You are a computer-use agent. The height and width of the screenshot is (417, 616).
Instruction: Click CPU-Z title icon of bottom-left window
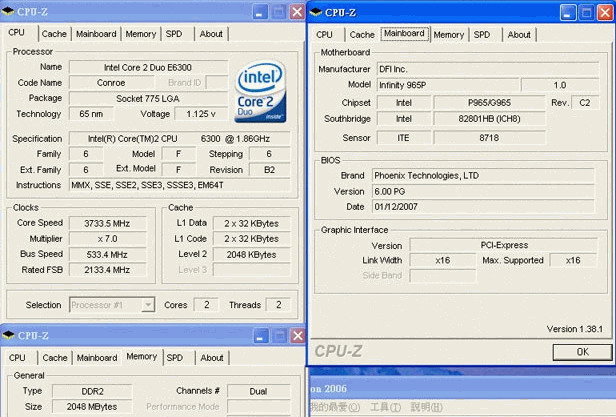[x=8, y=335]
